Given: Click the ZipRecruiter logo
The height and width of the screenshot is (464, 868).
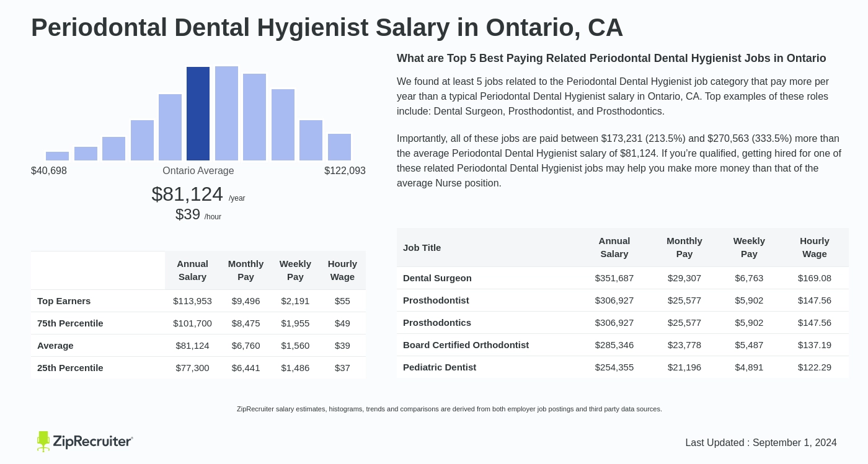Looking at the screenshot, I should [x=85, y=441].
